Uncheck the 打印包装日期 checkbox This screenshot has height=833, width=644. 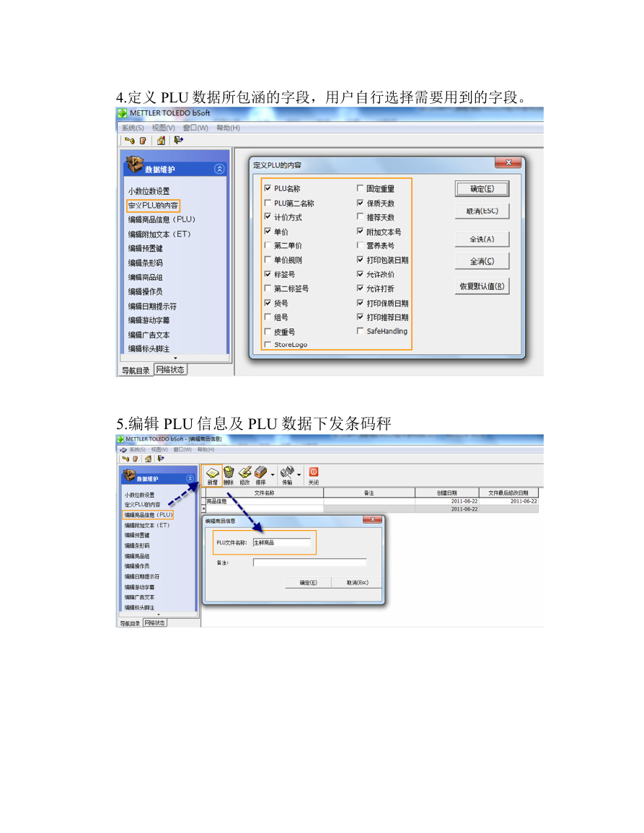tap(361, 260)
